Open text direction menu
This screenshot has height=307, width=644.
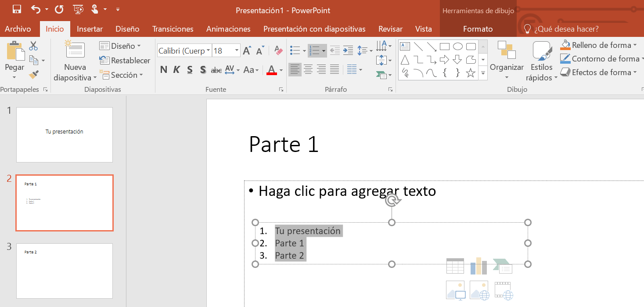coord(384,46)
